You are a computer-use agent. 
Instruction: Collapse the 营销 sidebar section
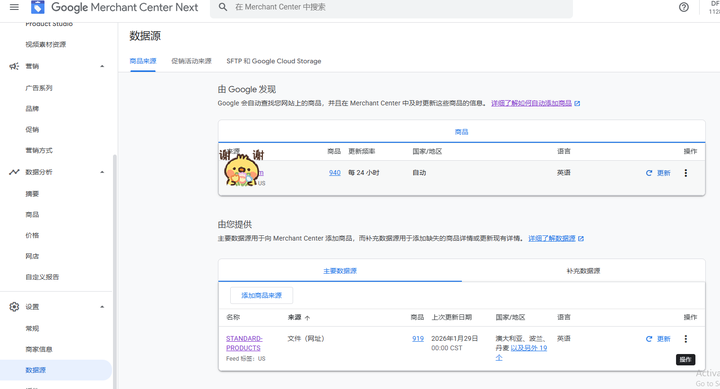pos(102,66)
